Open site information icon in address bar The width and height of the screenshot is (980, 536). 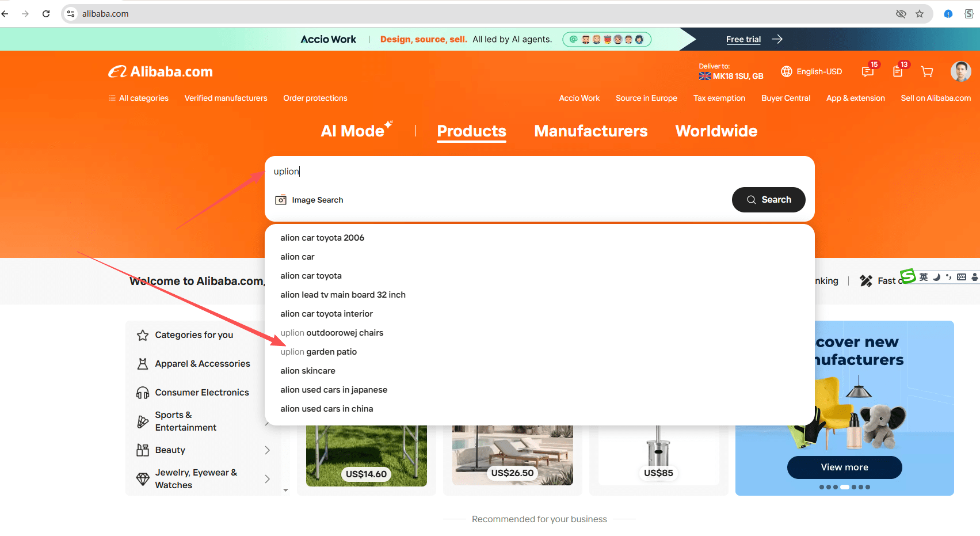point(71,14)
